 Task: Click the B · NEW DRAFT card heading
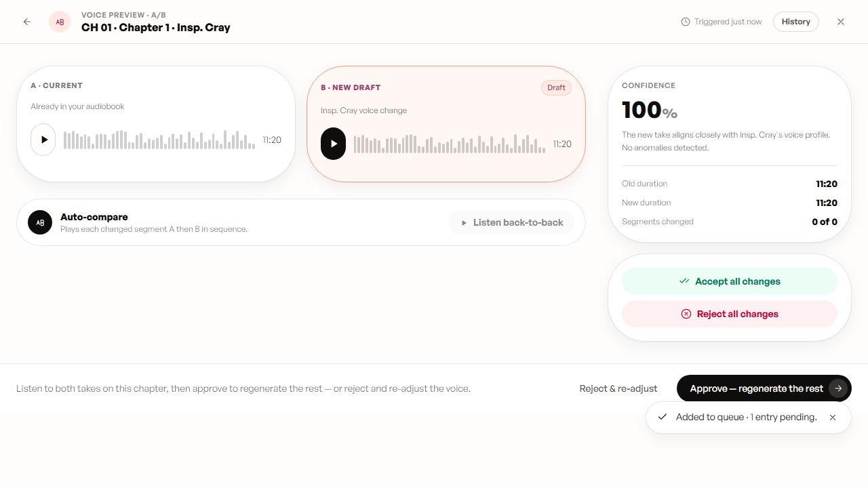(351, 87)
